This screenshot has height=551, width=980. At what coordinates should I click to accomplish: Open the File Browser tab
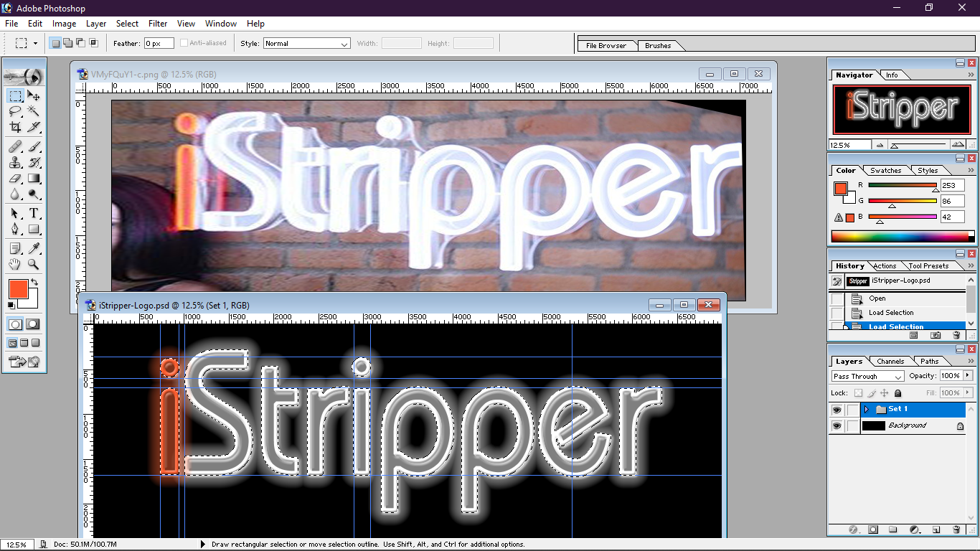tap(606, 46)
